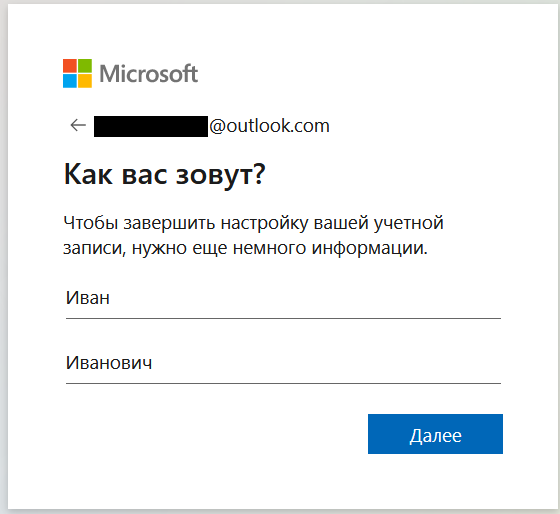Viewport: 560px width, 514px height.
Task: Click the blacked-out email username block
Action: (151, 126)
